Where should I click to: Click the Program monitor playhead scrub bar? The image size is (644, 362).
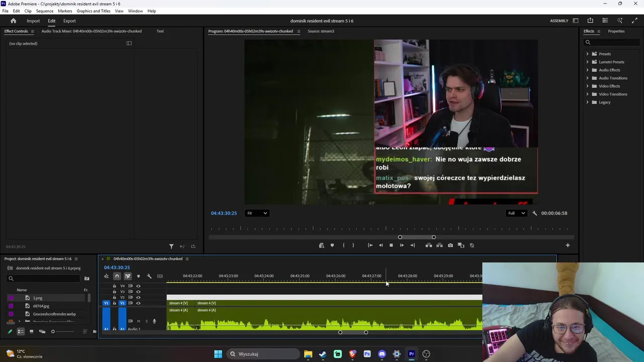tap(391, 229)
